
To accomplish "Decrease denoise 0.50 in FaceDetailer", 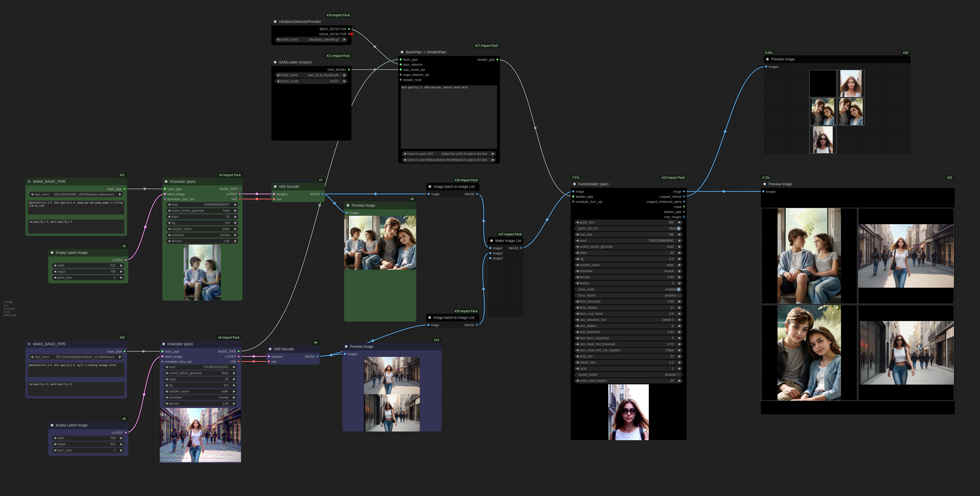I will tap(577, 277).
